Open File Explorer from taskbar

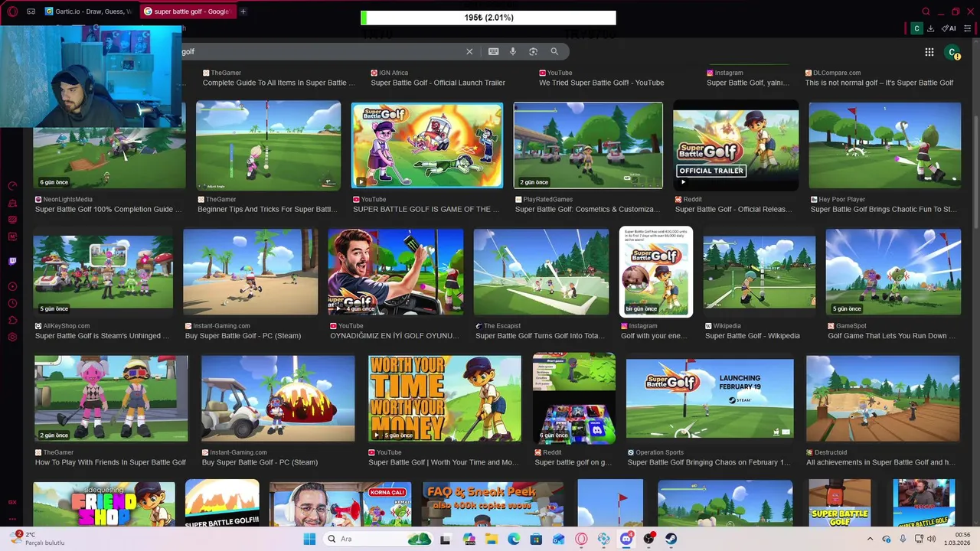[491, 539]
